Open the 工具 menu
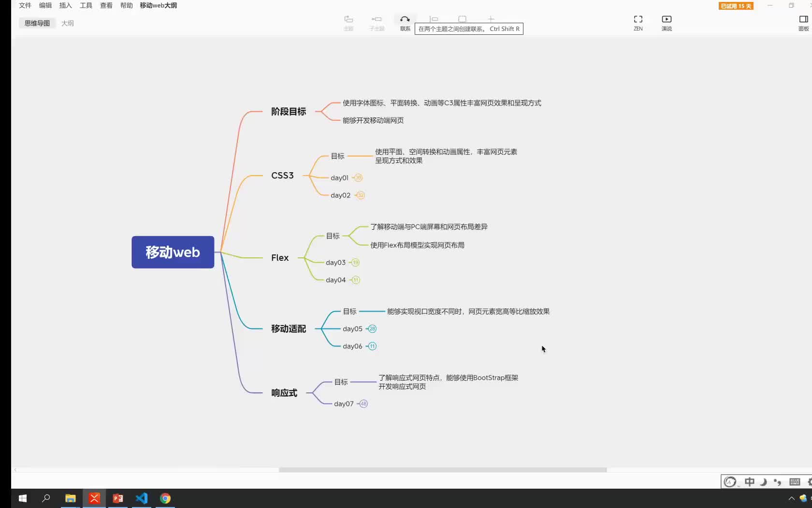Viewport: 812px width, 508px height. click(x=86, y=5)
